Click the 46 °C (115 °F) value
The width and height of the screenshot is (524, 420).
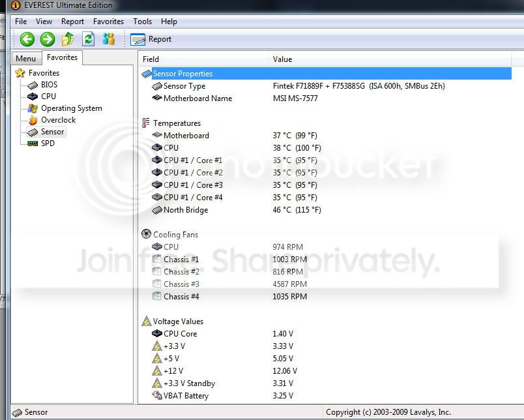297,210
